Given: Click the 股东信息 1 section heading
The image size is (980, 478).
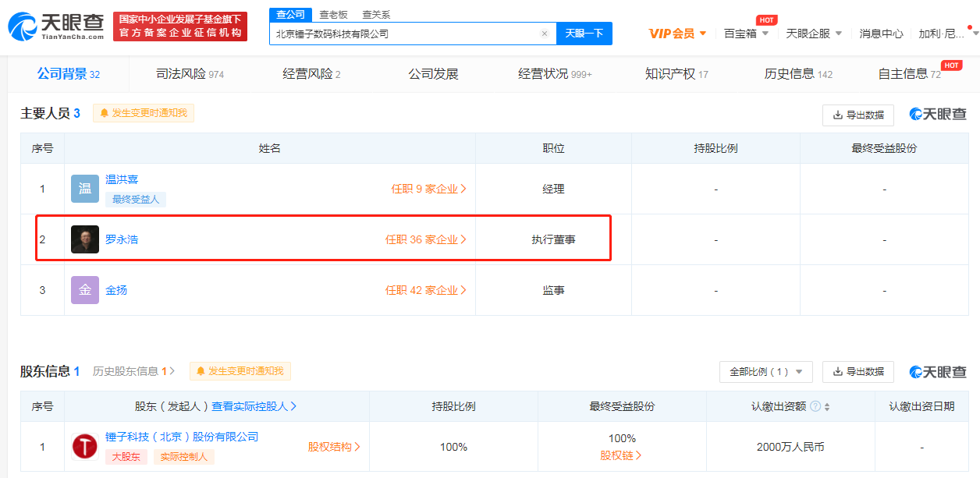Looking at the screenshot, I should coord(51,371).
